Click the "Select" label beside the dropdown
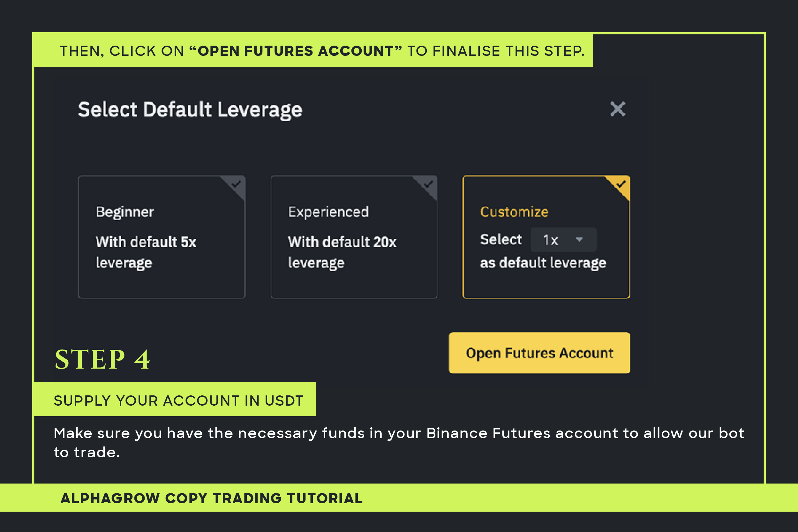This screenshot has height=532, width=798. coord(501,240)
